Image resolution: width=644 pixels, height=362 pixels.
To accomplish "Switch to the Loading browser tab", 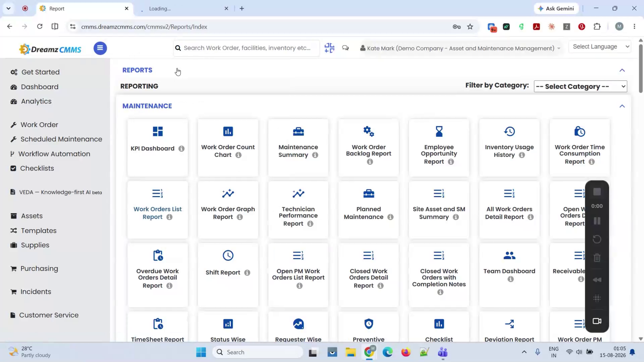I will point(185,9).
